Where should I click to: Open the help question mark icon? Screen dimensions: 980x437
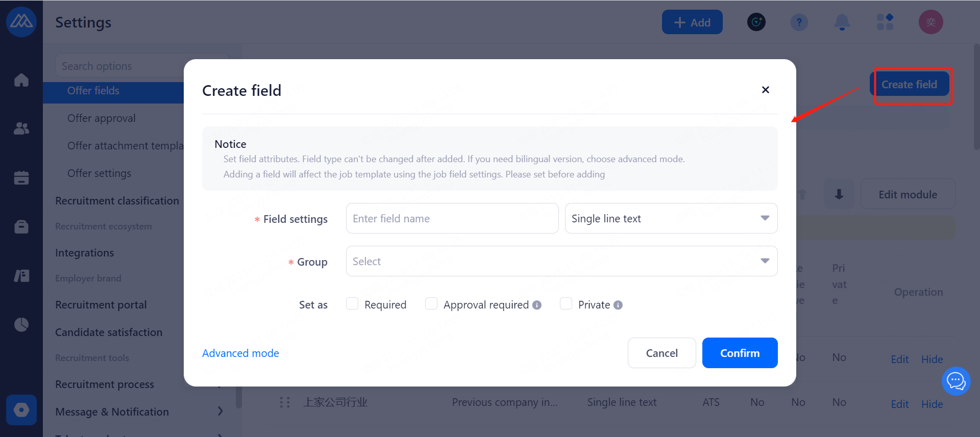tap(799, 22)
